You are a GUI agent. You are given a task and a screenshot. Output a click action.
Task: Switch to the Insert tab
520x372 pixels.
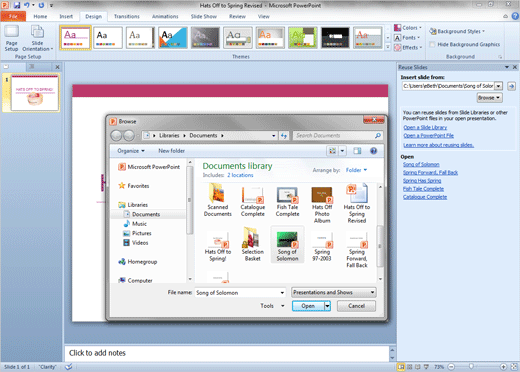pyautogui.click(x=66, y=16)
